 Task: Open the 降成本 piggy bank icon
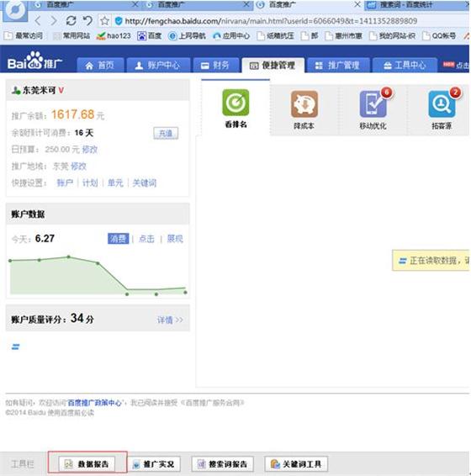(x=304, y=104)
